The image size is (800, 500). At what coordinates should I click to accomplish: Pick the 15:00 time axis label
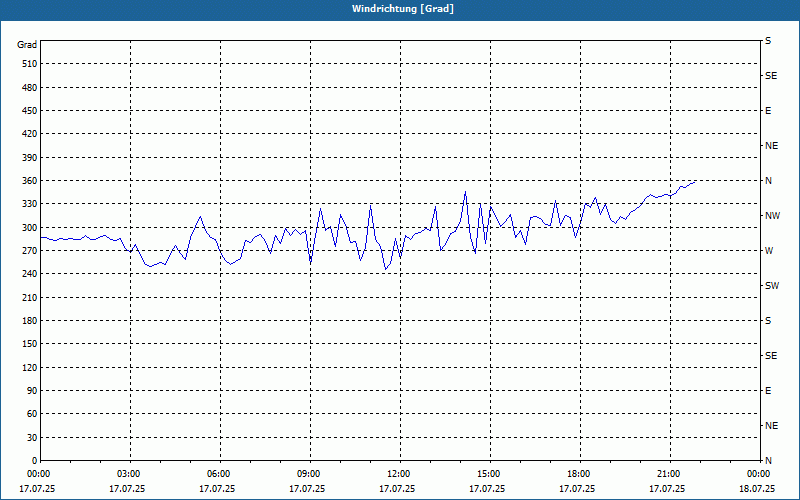(x=490, y=474)
